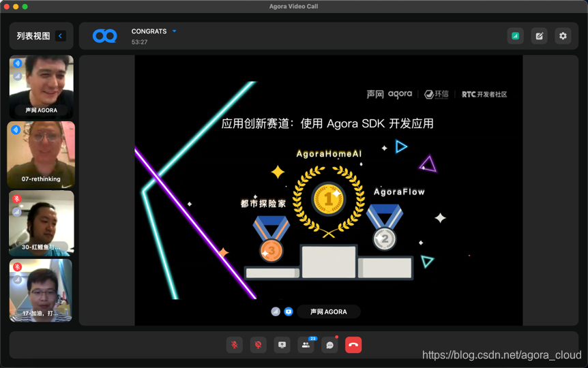Click speaker icon on 07-rethinking thumbnail

click(16, 130)
